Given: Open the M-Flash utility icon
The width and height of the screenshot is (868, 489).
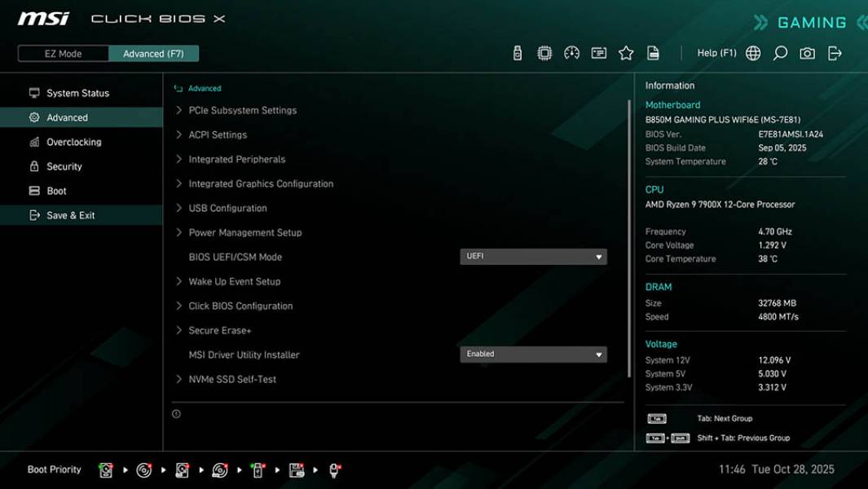Looking at the screenshot, I should click(x=518, y=52).
